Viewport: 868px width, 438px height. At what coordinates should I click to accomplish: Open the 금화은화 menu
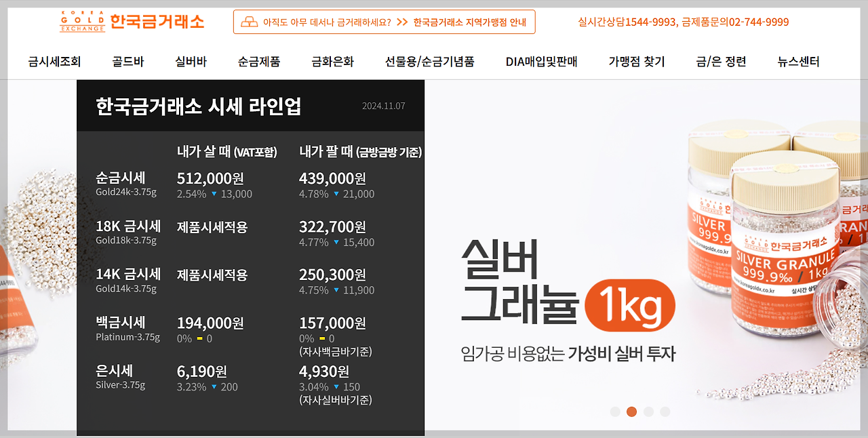[332, 62]
